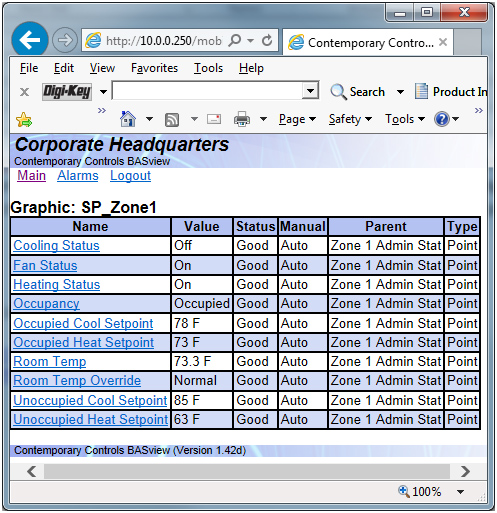The image size is (497, 513).
Task: Click the Room Temp Override link
Action: pyautogui.click(x=77, y=381)
